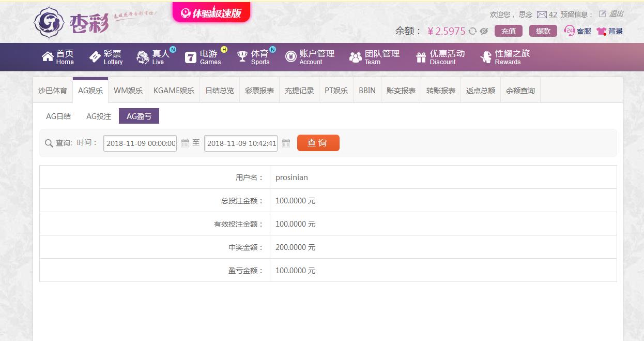Click the balance refresh icon
The height and width of the screenshot is (341, 644).
pyautogui.click(x=472, y=31)
